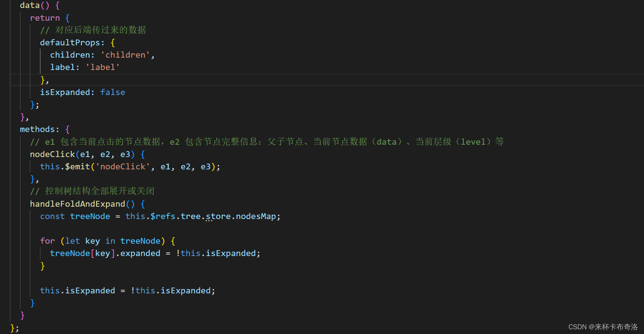The width and height of the screenshot is (644, 334).
Task: Click the comment '// 控制树结构全部展开或关闭'
Action: click(x=92, y=191)
